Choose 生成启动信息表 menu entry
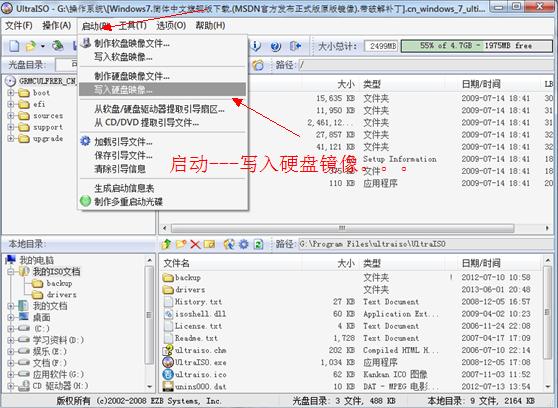The height and width of the screenshot is (408, 558). coord(162,188)
